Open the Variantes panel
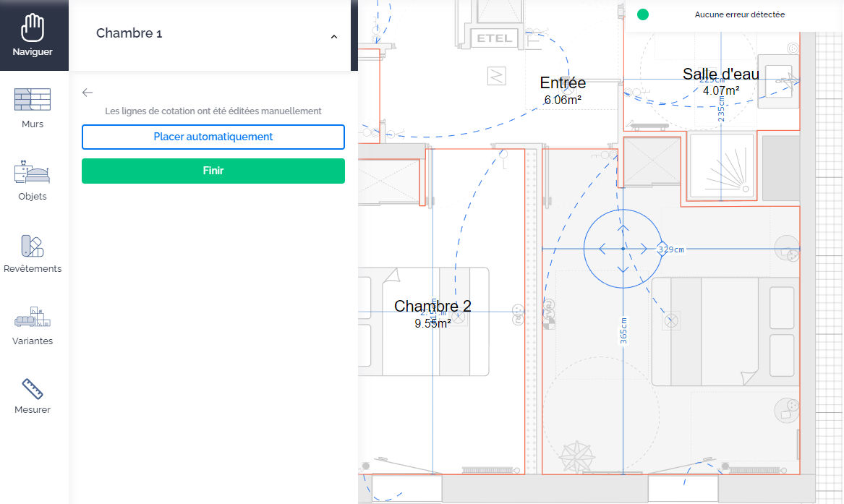The height and width of the screenshot is (504, 844). pyautogui.click(x=33, y=325)
